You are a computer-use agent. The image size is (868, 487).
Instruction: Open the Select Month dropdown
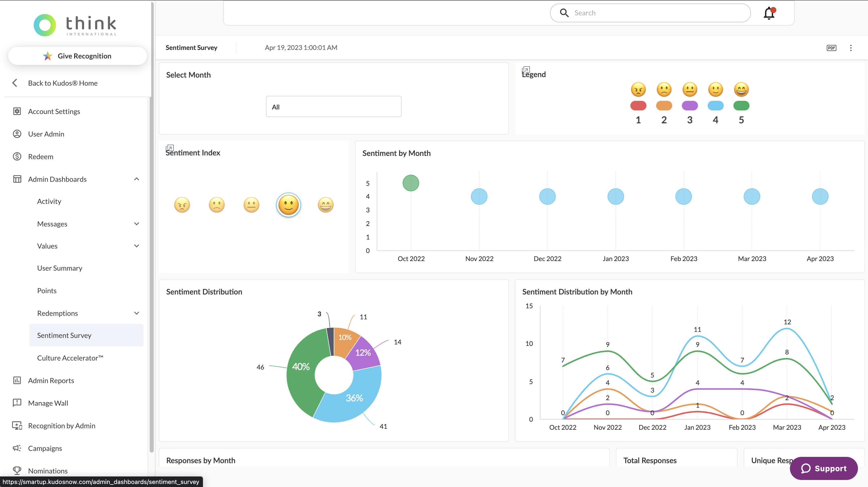(333, 107)
